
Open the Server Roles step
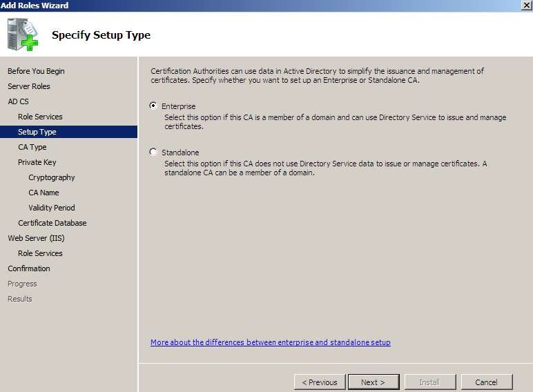click(29, 86)
